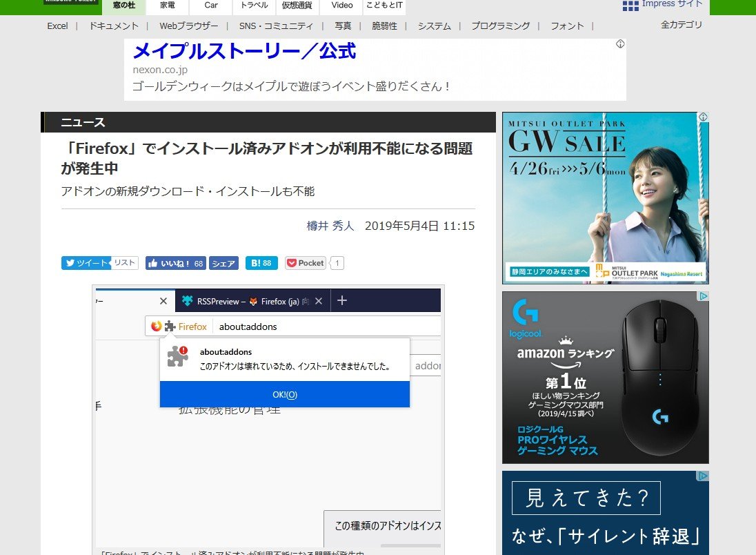This screenshot has height=555, width=756.
Task: Bookmark the article with the Hatena B! 88 button
Action: (x=261, y=263)
